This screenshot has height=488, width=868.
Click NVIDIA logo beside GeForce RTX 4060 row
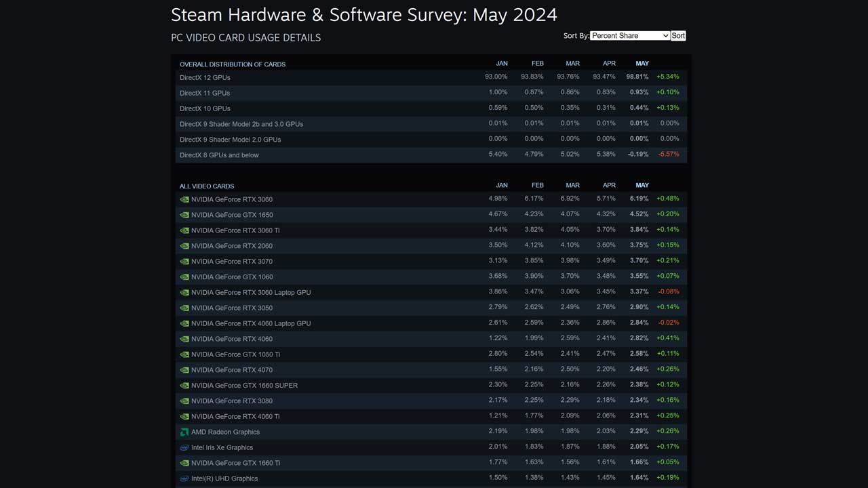(184, 339)
